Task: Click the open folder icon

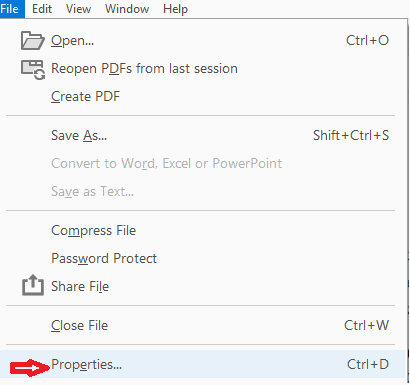Action: (33, 41)
